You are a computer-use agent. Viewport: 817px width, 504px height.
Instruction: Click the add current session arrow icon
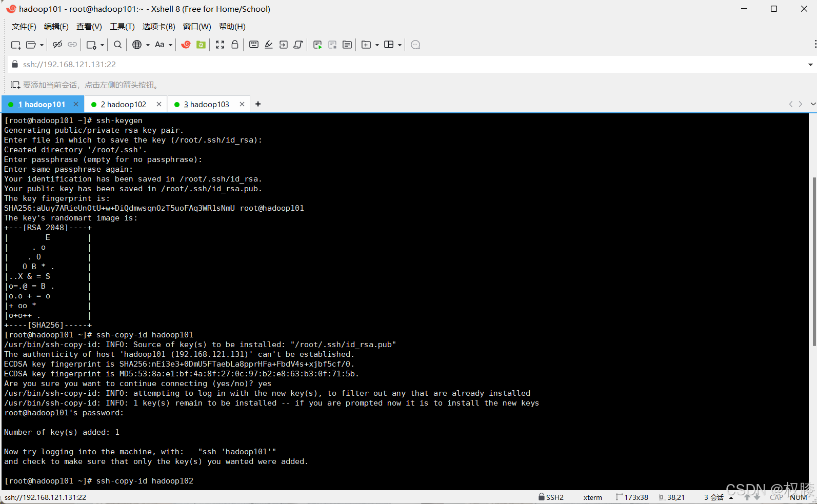15,85
